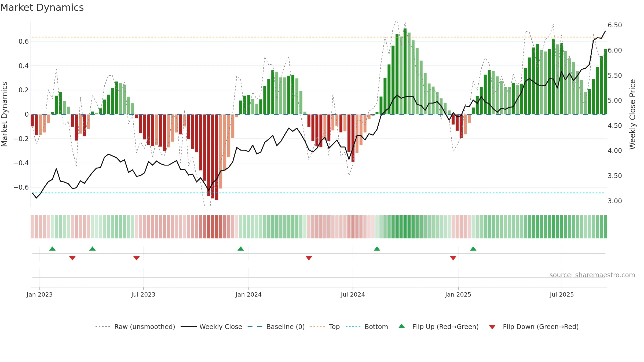
Task: Click the 3.50 price axis tick
Action: pos(615,176)
